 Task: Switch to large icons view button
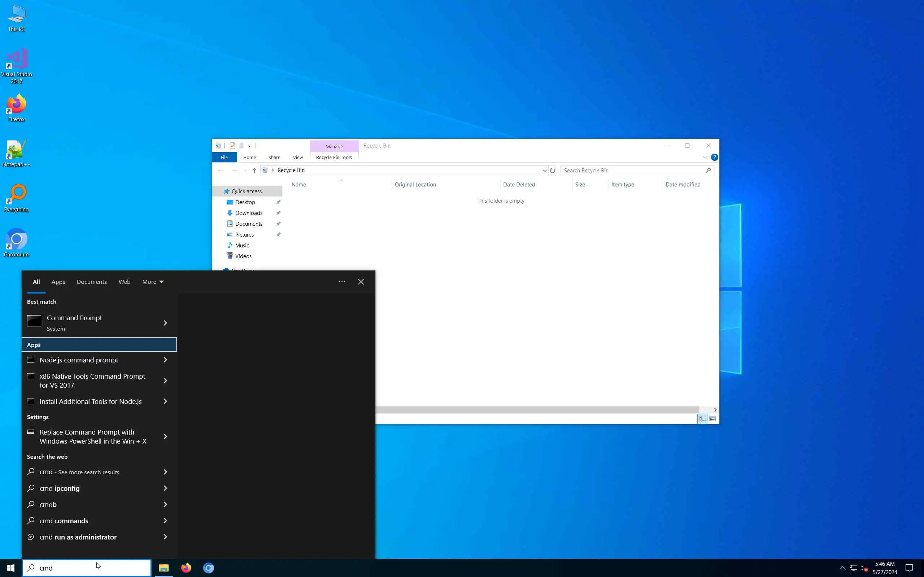click(x=712, y=419)
